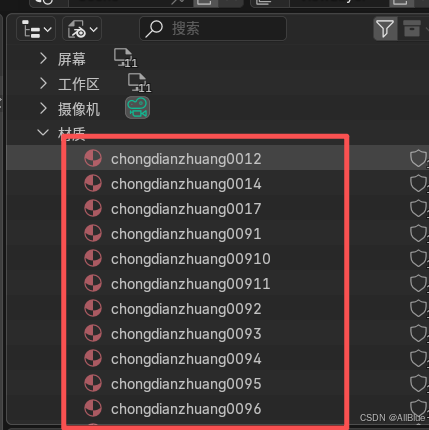Collapse the 材质 section
Screen dimensions: 429x430
pyautogui.click(x=43, y=133)
